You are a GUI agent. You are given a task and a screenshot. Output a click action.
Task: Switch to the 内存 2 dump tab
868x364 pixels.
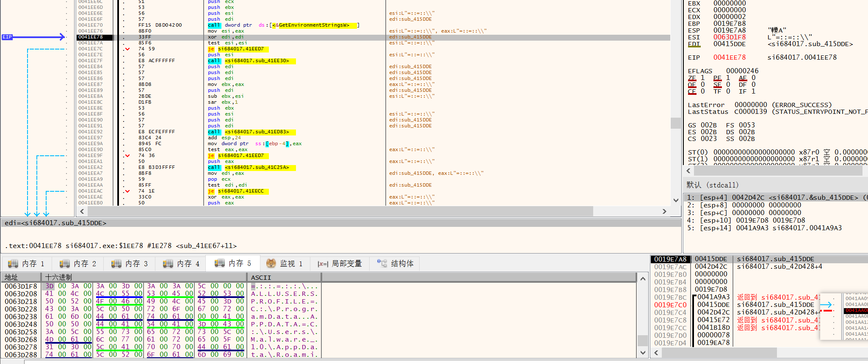[78, 264]
